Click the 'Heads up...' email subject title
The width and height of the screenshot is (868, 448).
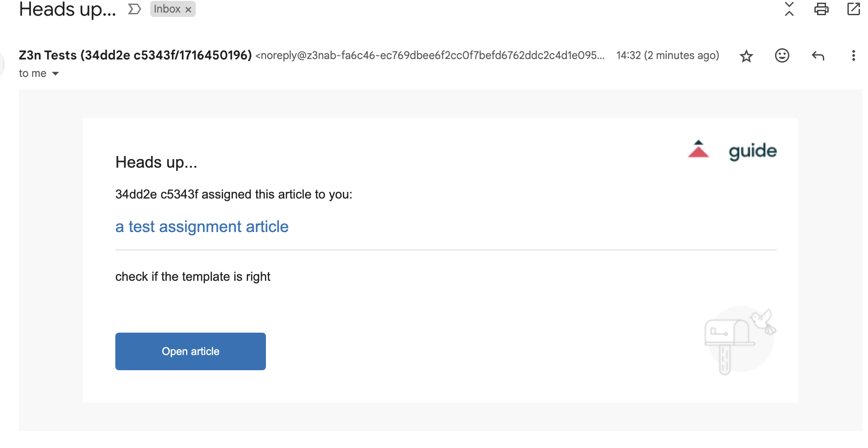(67, 9)
